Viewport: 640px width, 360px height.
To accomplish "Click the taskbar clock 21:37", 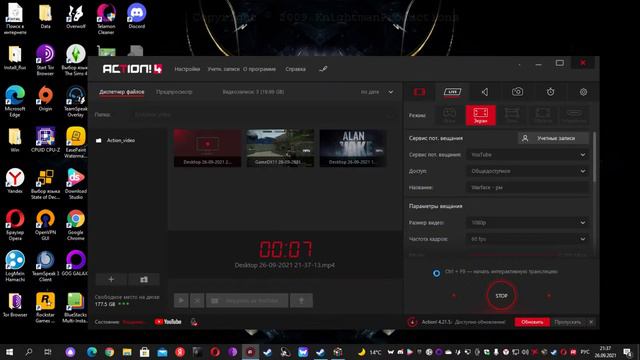I will click(x=605, y=352).
